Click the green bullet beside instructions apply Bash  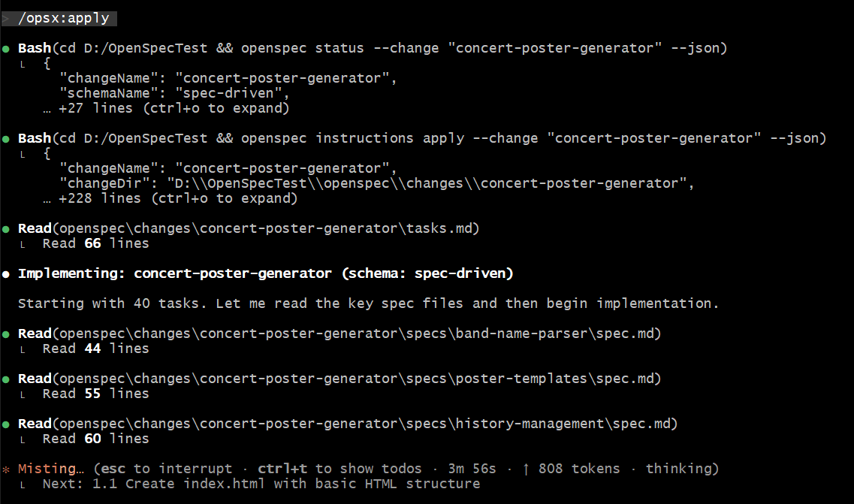[x=6, y=139]
